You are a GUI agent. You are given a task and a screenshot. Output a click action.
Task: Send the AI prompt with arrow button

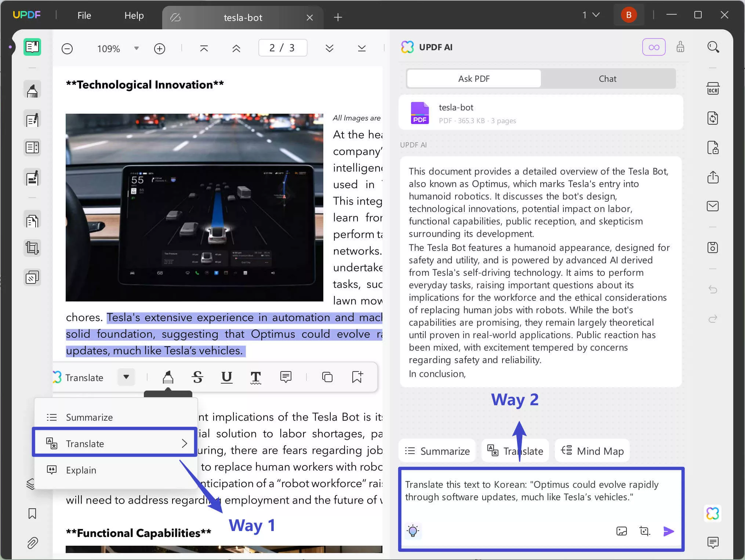669,531
